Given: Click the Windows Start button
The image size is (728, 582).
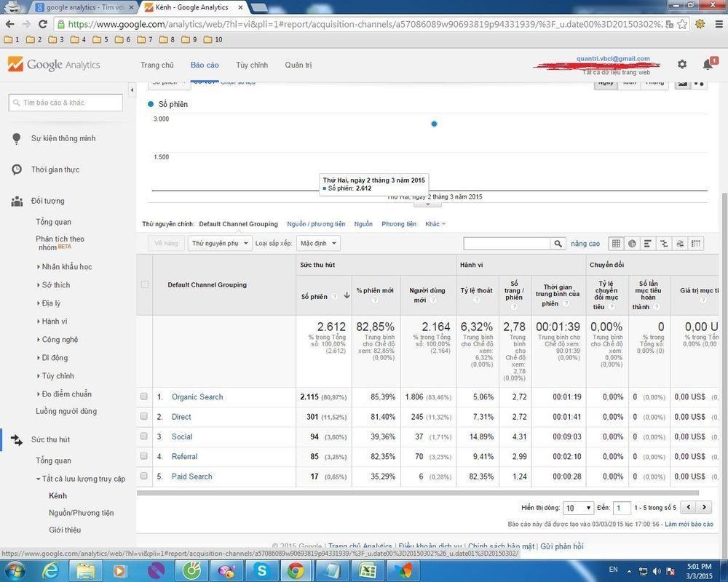Looking at the screenshot, I should point(16,570).
